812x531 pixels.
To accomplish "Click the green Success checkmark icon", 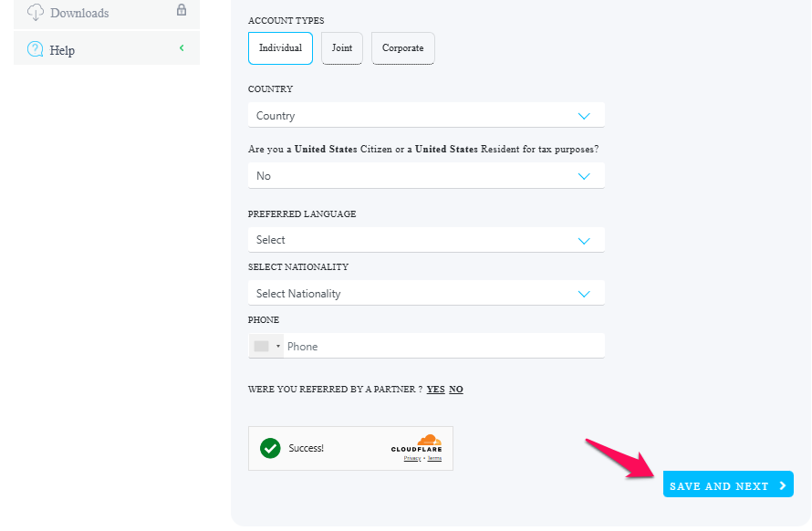I will pos(270,448).
